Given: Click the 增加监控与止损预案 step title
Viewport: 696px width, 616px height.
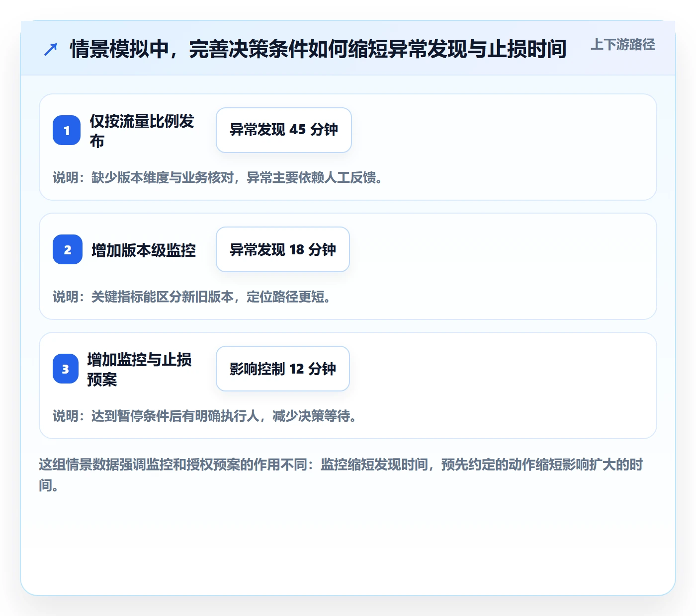Looking at the screenshot, I should point(139,369).
